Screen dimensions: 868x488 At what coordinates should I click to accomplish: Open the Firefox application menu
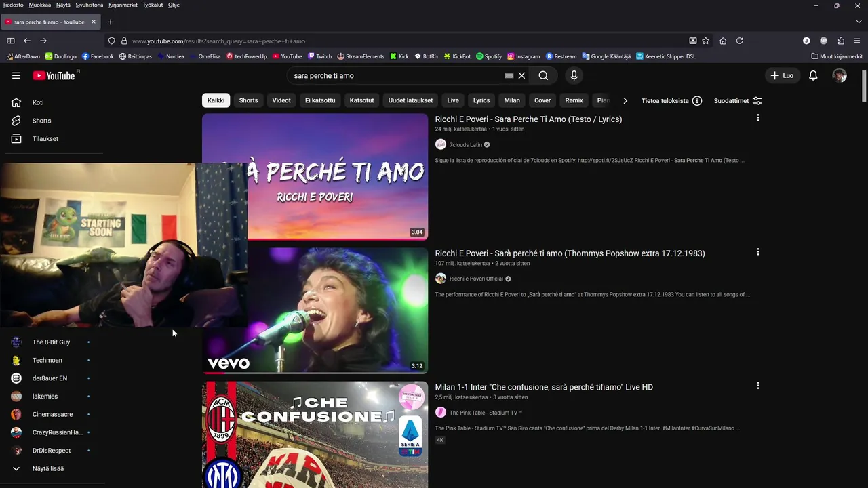(x=858, y=41)
